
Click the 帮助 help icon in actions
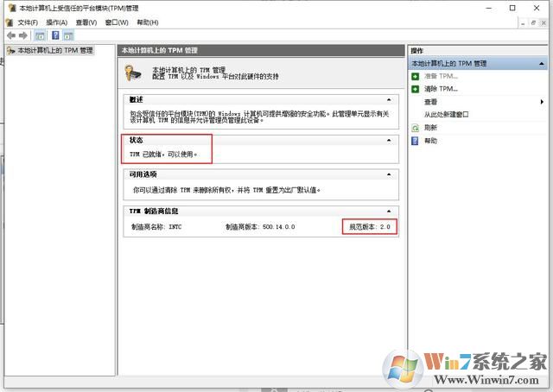coord(415,141)
